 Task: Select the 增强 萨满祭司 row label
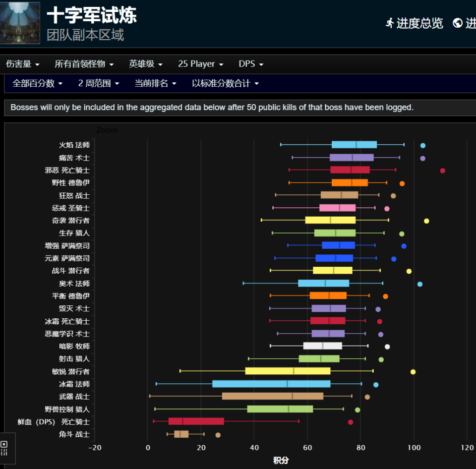(67, 246)
